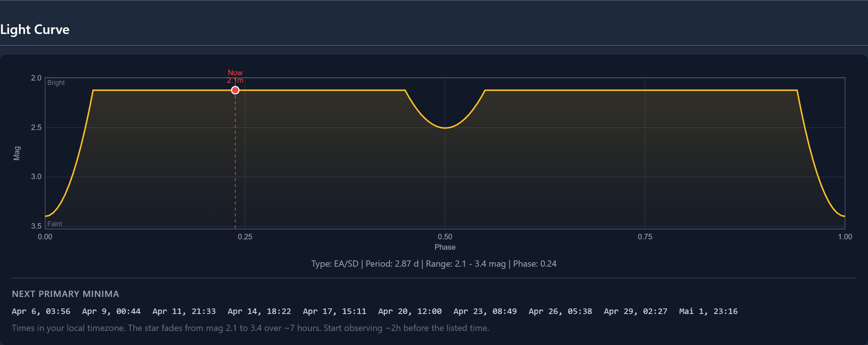Click the Light Curve heading
This screenshot has height=345, width=868.
35,30
